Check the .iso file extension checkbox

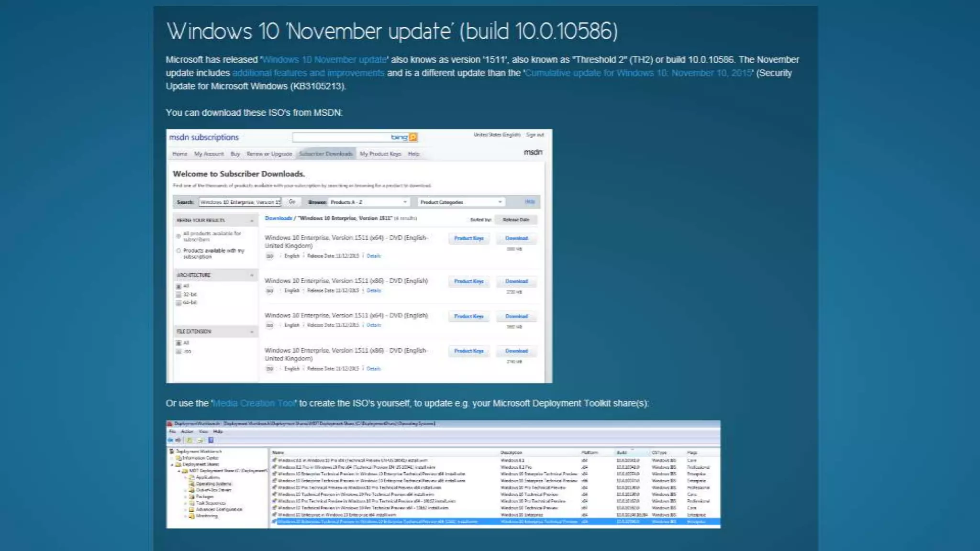(178, 352)
